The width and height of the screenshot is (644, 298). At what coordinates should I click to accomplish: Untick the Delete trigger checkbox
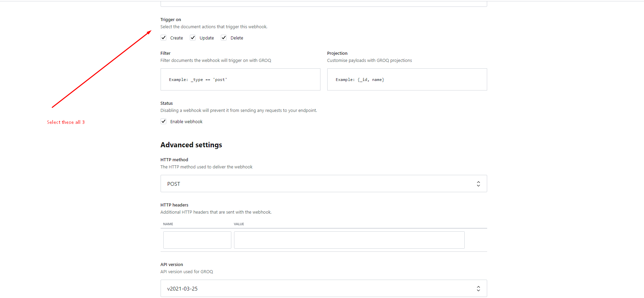click(x=224, y=38)
